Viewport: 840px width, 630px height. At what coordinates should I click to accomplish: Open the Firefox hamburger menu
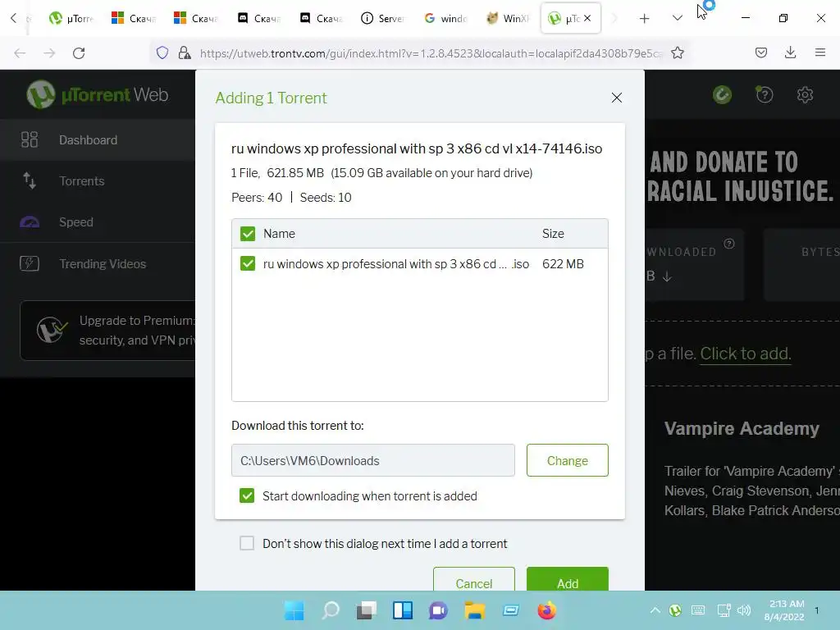819,52
